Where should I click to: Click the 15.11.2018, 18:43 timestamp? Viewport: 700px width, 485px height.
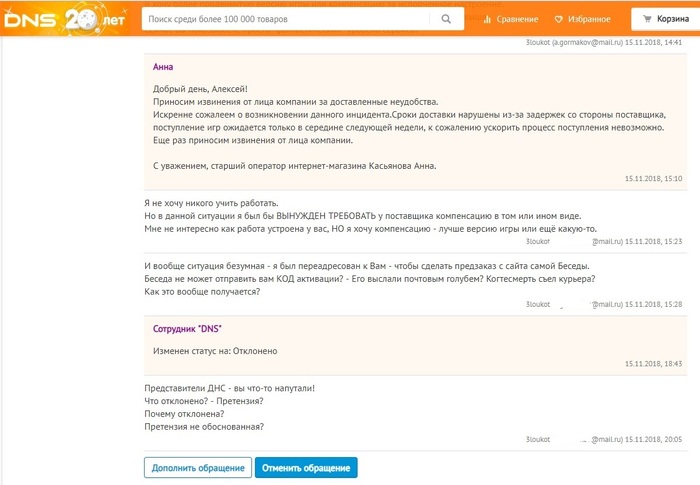click(652, 364)
